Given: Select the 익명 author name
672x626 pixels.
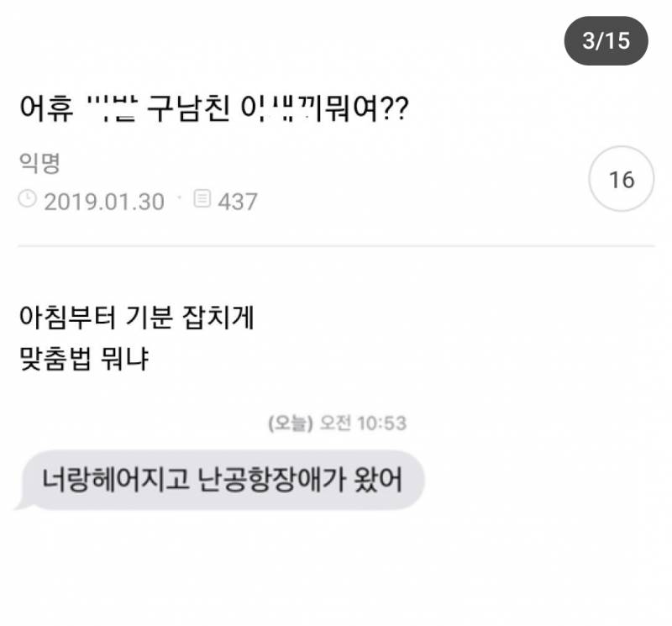Looking at the screenshot, I should pos(39,163).
